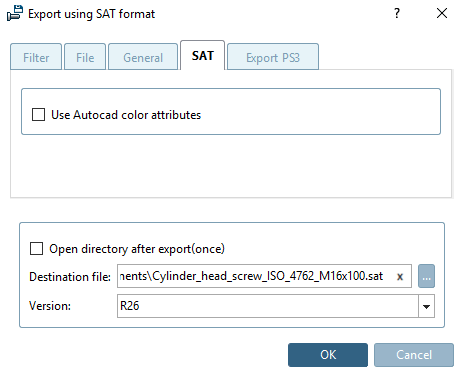Confirm export with the OK button
This screenshot has height=375, width=465.
[328, 355]
